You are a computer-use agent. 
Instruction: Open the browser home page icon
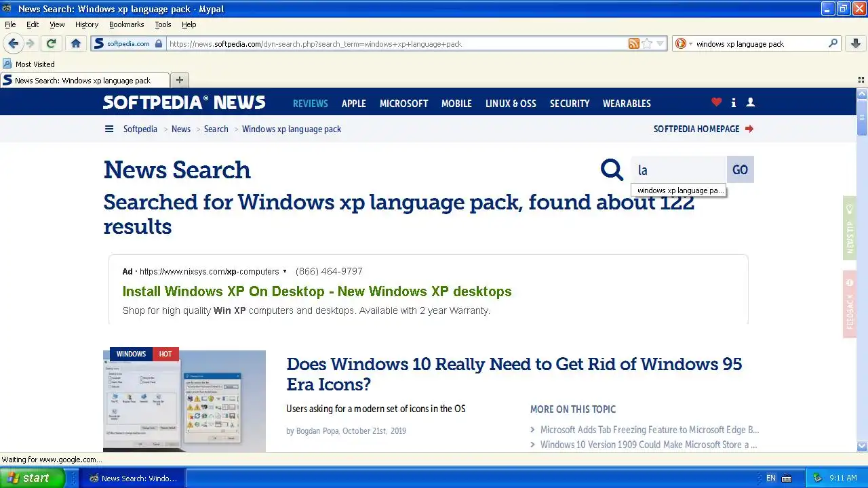tap(76, 43)
